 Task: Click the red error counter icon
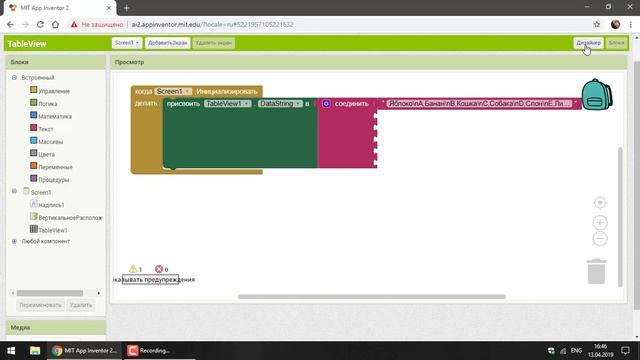point(159,269)
